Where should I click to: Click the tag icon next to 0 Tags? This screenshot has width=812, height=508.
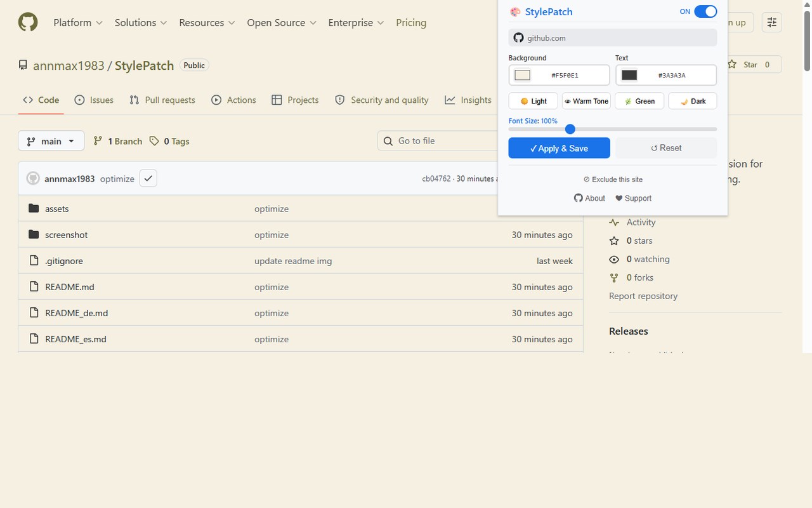coord(154,141)
